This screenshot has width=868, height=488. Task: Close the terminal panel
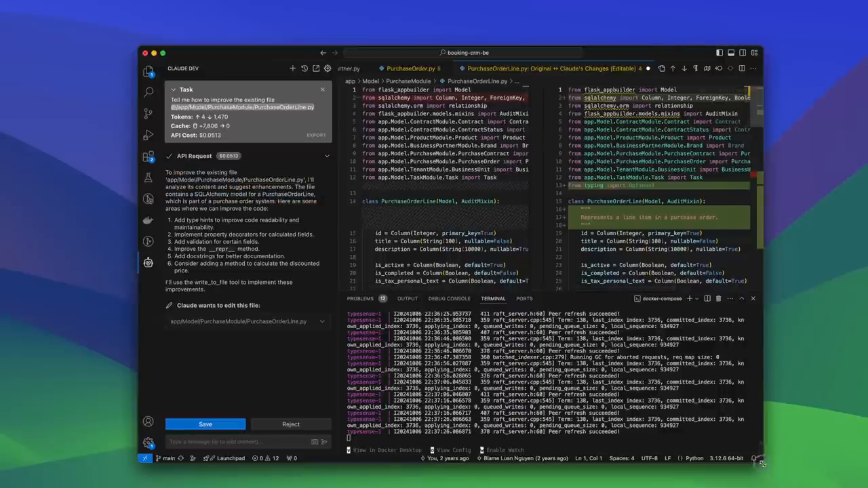click(753, 298)
